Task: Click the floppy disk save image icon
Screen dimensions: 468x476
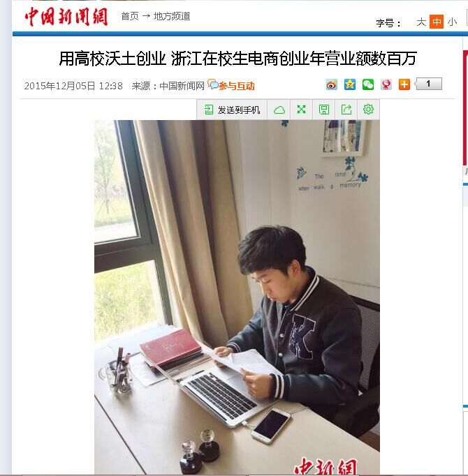Action: tap(323, 110)
